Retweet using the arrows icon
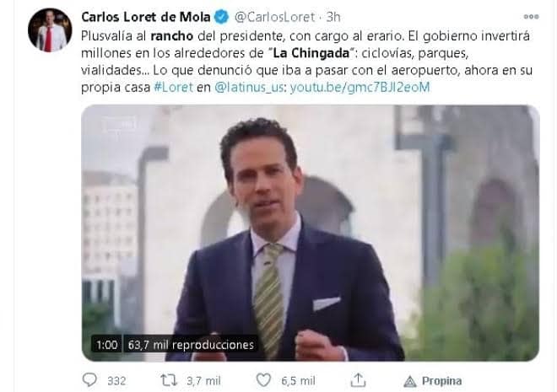Viewport: 557px width, 392px height. (169, 380)
